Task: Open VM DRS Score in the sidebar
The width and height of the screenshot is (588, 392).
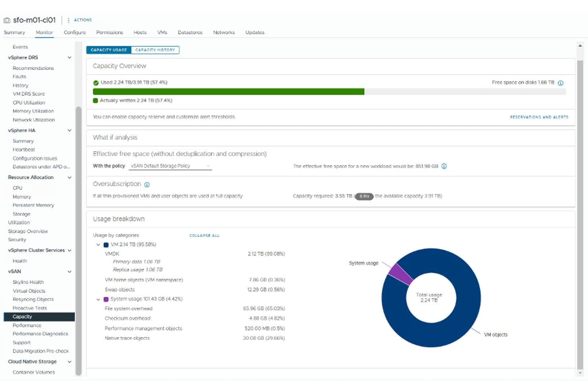Action: (x=29, y=94)
